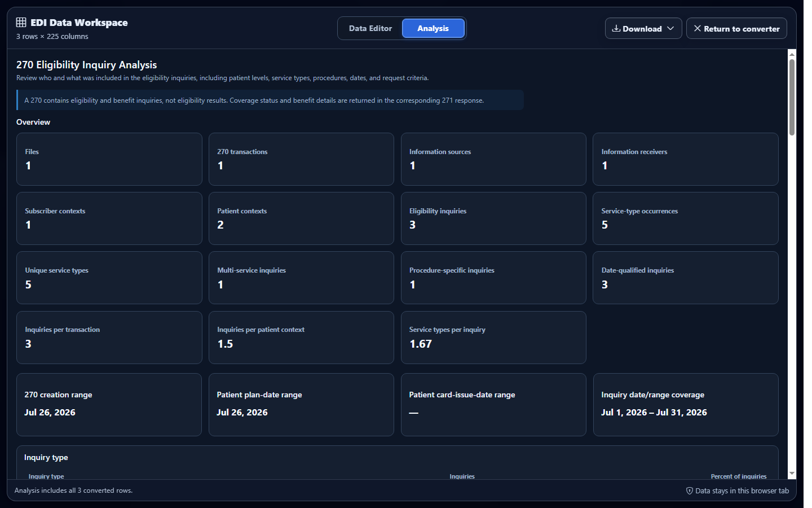812x508 pixels.
Task: Click the 1.67 service types value
Action: pyautogui.click(x=421, y=344)
